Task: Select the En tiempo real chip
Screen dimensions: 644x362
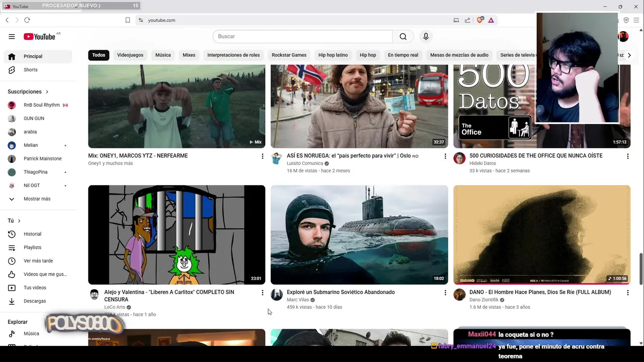Action: coord(403,55)
